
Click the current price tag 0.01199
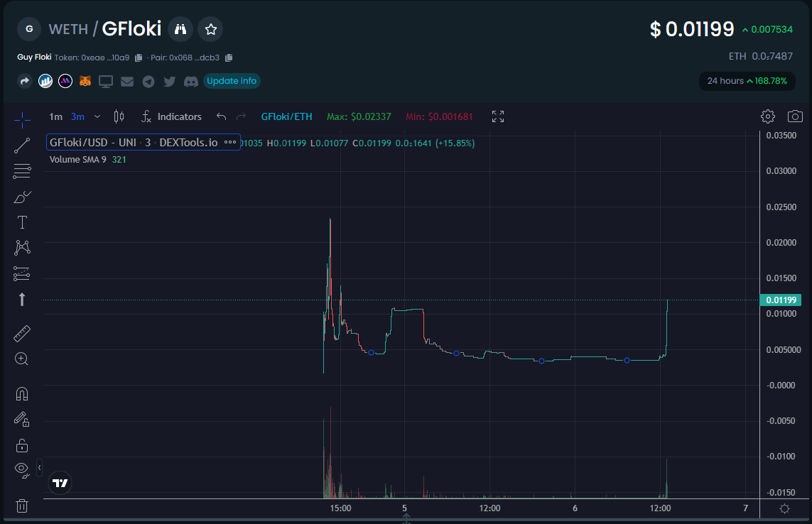pos(781,300)
